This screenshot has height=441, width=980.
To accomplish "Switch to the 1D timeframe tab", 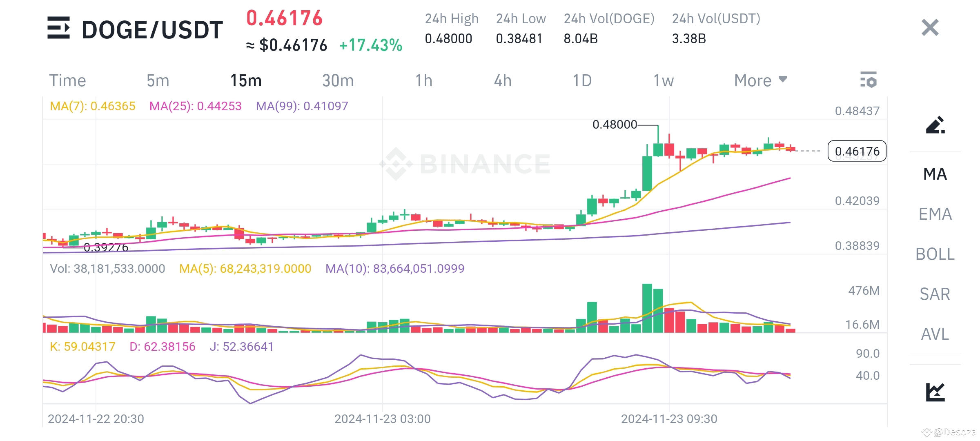I will [x=582, y=80].
